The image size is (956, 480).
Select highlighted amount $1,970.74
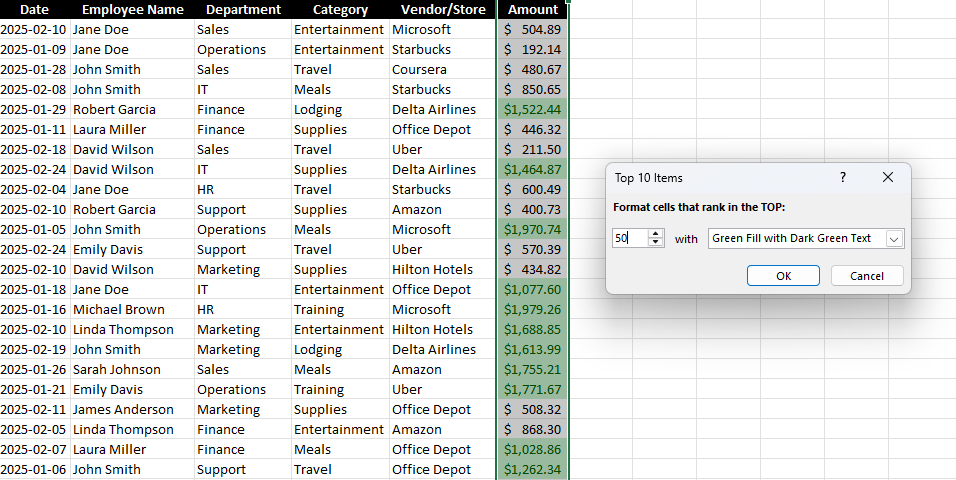point(533,229)
